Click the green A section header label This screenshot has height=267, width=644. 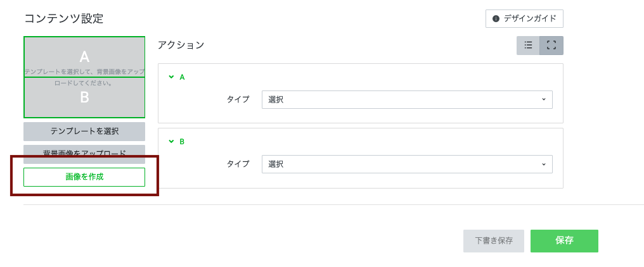coord(182,77)
